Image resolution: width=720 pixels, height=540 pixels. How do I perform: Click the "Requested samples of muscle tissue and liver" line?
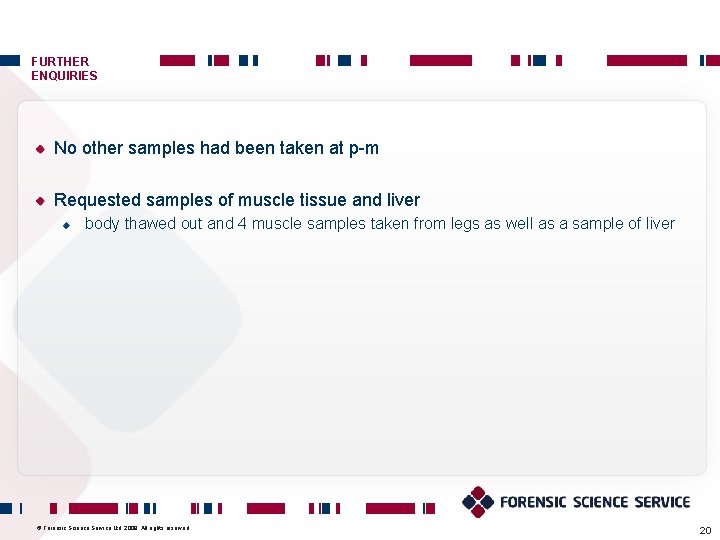pyautogui.click(x=237, y=200)
